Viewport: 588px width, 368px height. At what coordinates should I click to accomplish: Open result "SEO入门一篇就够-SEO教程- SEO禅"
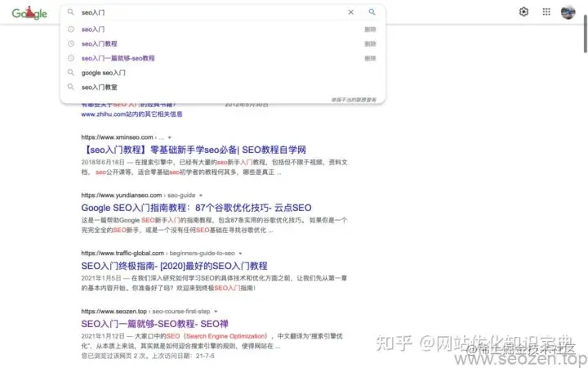[x=154, y=324]
